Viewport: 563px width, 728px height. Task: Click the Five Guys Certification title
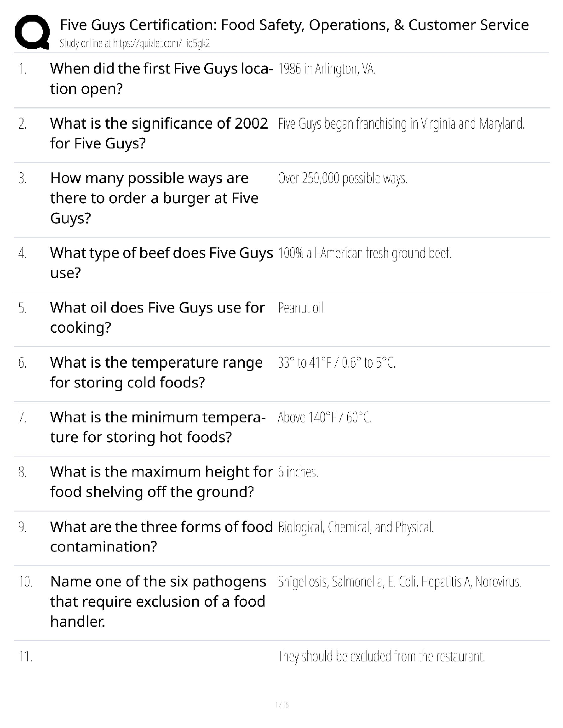[x=294, y=25]
